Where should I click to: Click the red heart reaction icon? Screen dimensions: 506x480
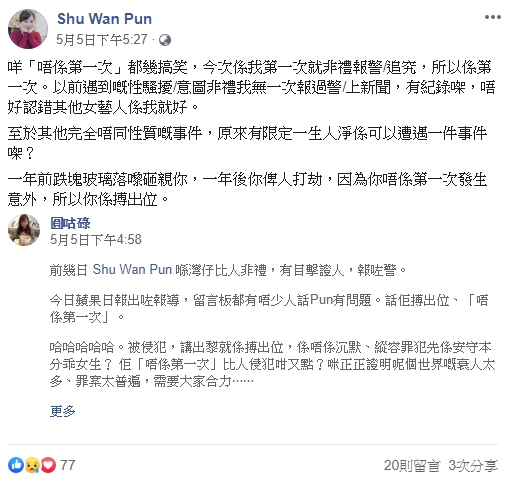(48, 465)
